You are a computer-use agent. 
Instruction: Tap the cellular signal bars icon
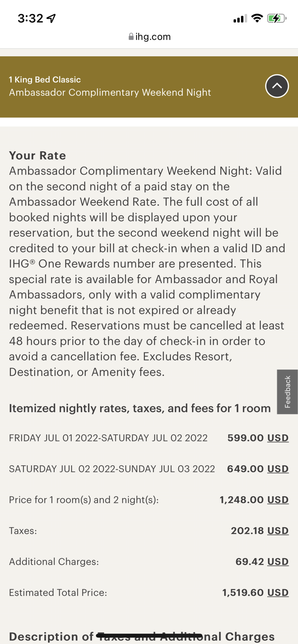pos(240,19)
